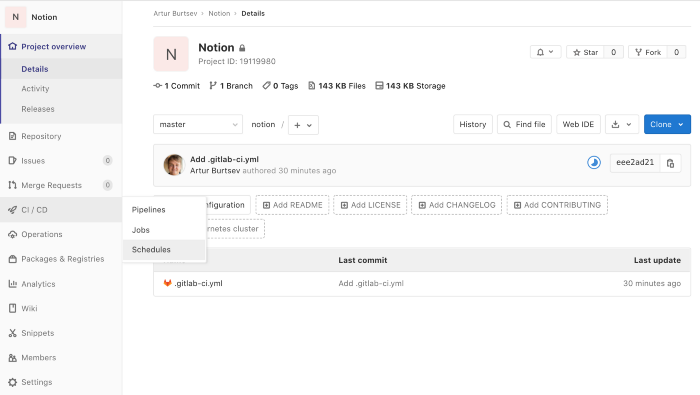Copy commit SHA with clipboard icon

tap(670, 163)
